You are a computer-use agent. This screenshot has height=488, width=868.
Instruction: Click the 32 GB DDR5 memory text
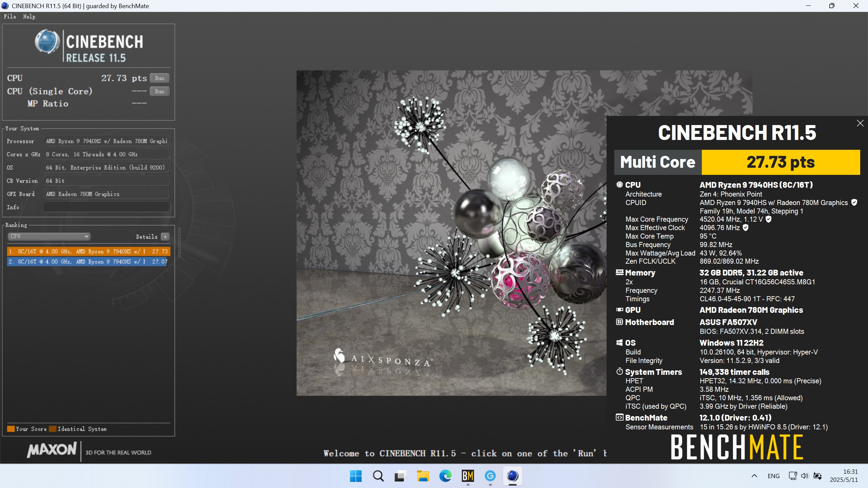(x=751, y=272)
